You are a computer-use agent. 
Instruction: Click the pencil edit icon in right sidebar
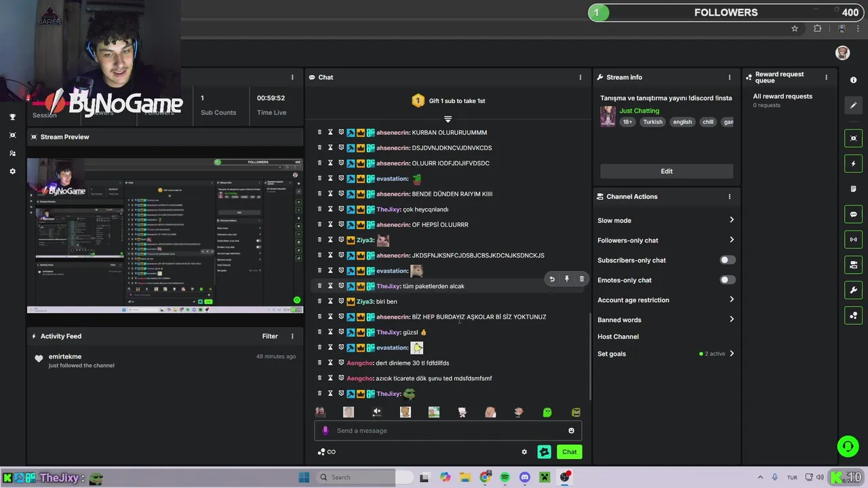[853, 105]
